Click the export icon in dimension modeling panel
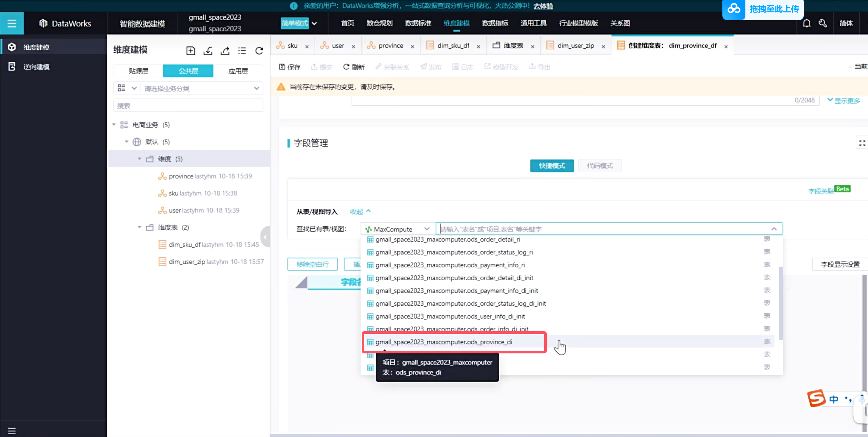The image size is (868, 437). point(225,51)
